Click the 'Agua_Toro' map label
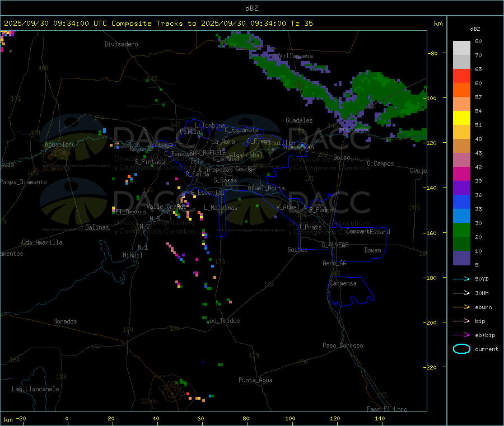This screenshot has width=504, height=426. (60, 144)
